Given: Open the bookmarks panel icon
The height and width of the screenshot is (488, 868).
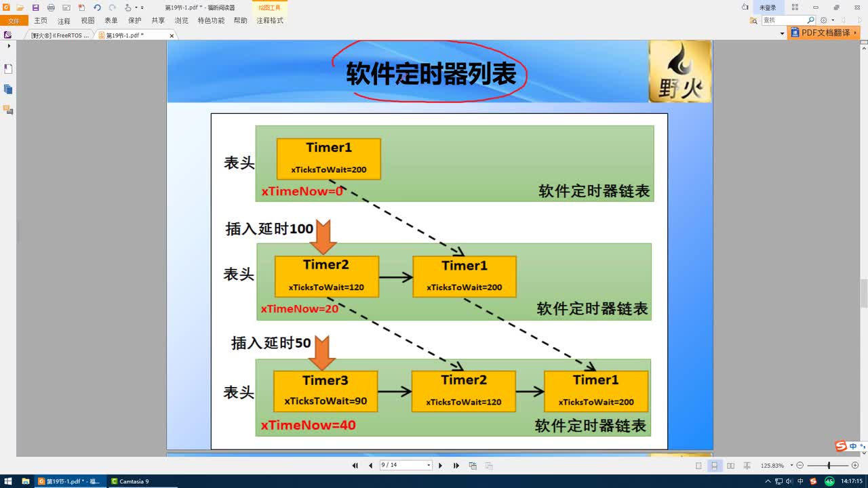Looking at the screenshot, I should [x=8, y=69].
